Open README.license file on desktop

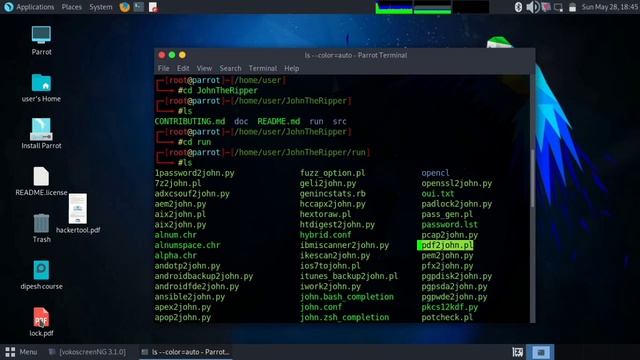click(x=41, y=182)
